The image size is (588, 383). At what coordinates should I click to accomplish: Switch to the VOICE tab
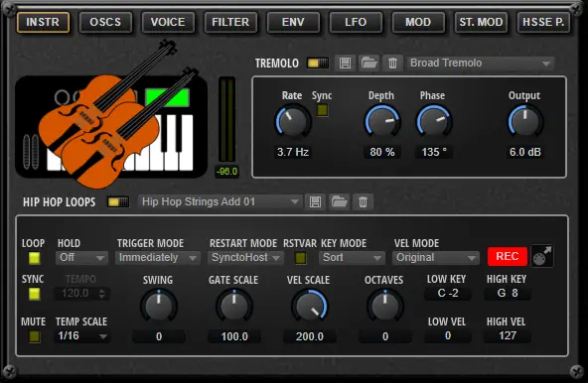pyautogui.click(x=168, y=22)
